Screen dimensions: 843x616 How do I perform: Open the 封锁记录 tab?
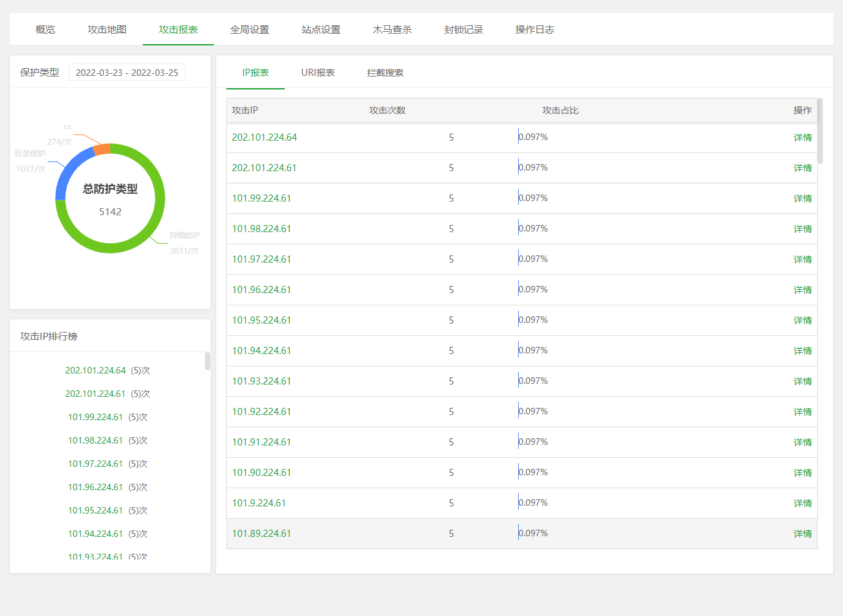tap(464, 30)
